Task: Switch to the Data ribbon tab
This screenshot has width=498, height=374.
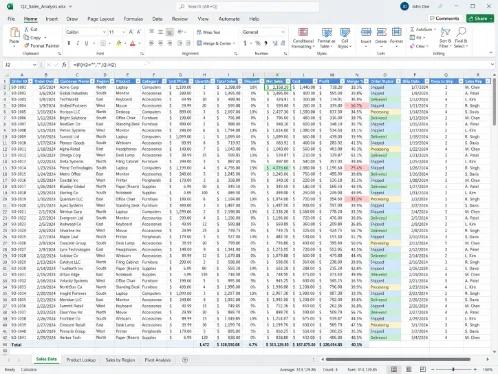Action: 157,19
